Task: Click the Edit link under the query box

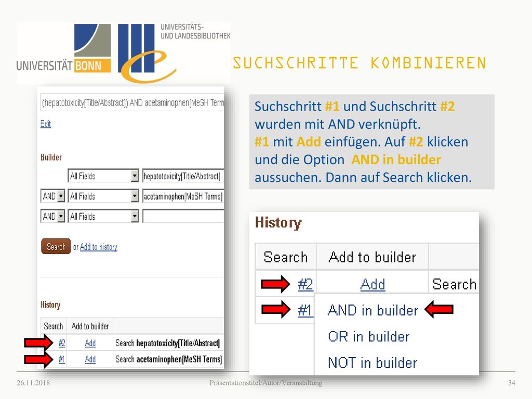Action: [x=46, y=124]
